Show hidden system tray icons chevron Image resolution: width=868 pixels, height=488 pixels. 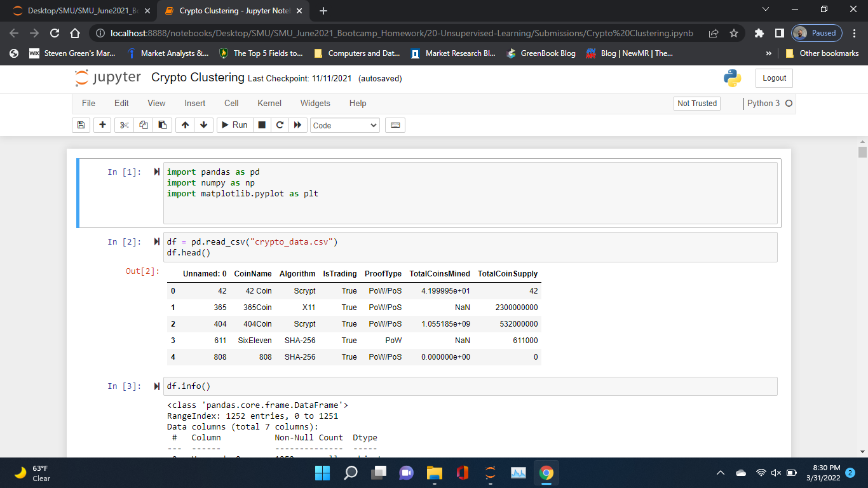click(x=721, y=473)
